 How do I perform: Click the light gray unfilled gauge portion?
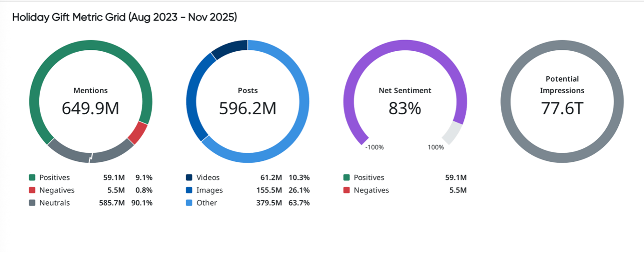(452, 133)
